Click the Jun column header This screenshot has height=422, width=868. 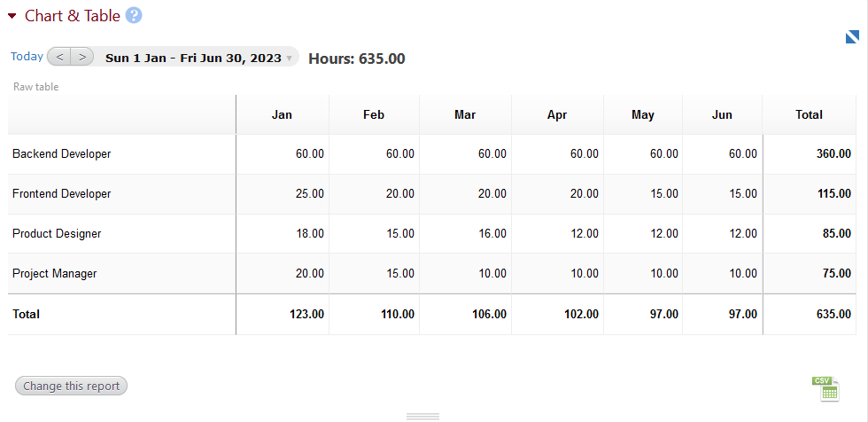722,115
